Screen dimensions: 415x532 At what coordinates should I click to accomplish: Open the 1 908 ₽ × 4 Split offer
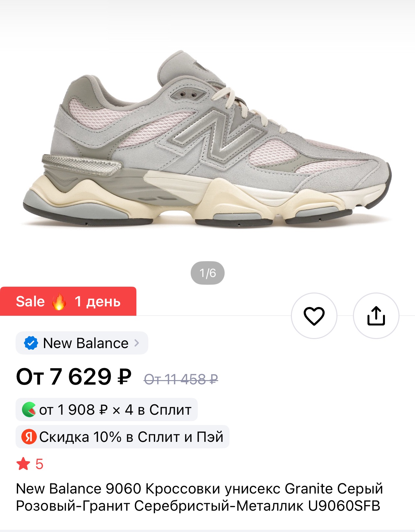point(107,410)
